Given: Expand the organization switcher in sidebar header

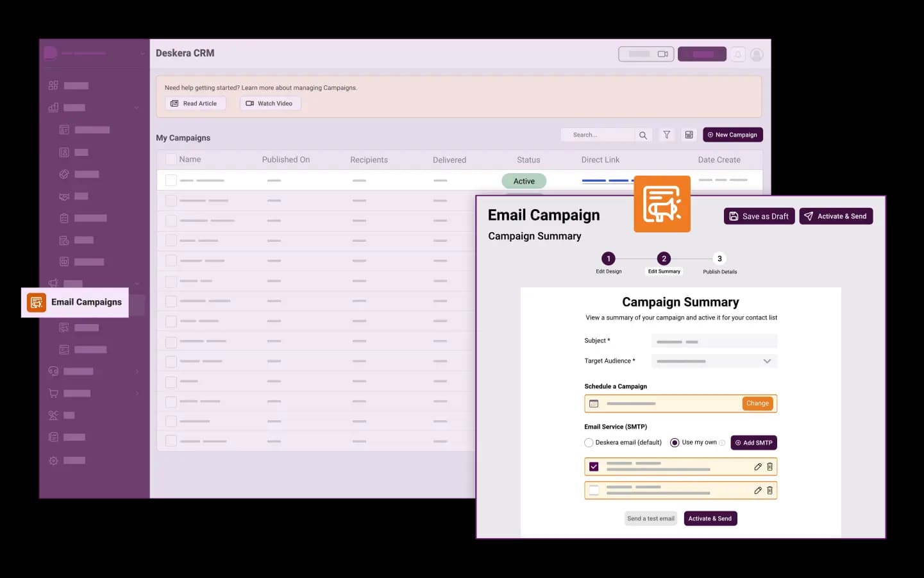Looking at the screenshot, I should 142,53.
